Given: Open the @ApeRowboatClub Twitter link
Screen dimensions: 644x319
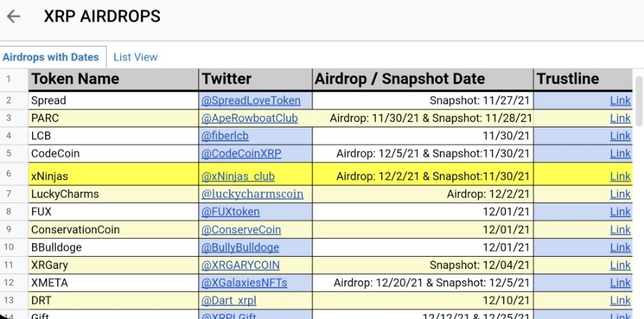Looking at the screenshot, I should (249, 119).
